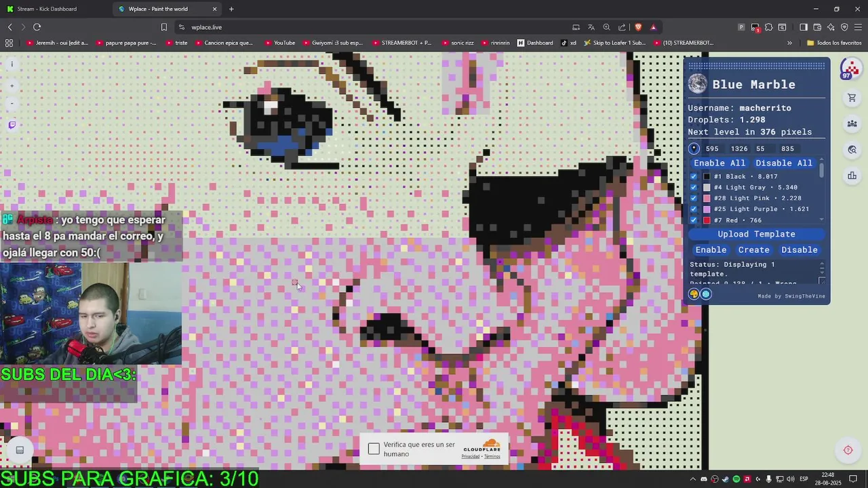
Task: Open the Leo AI sparkle icon
Action: point(831,27)
